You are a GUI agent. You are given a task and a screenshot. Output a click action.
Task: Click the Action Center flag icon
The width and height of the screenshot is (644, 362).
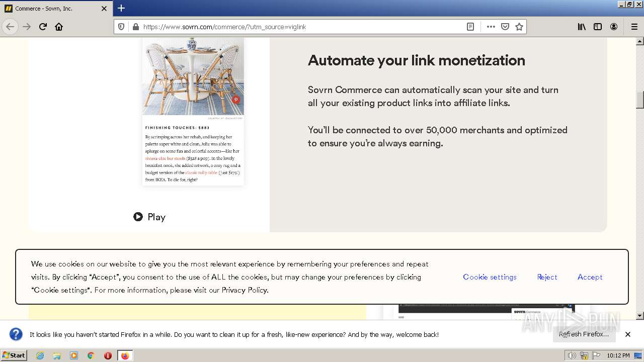[596, 355]
